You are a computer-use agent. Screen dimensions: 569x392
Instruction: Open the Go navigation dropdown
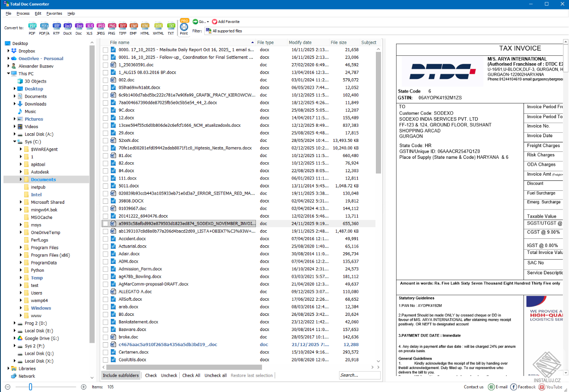(200, 22)
